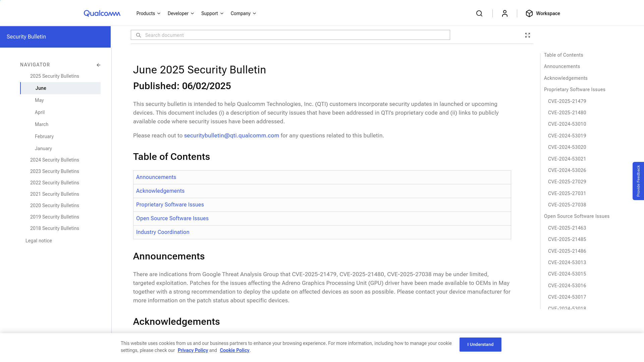The width and height of the screenshot is (644, 362).
Task: Go to CVE-2024-53019 in outline
Action: click(567, 136)
